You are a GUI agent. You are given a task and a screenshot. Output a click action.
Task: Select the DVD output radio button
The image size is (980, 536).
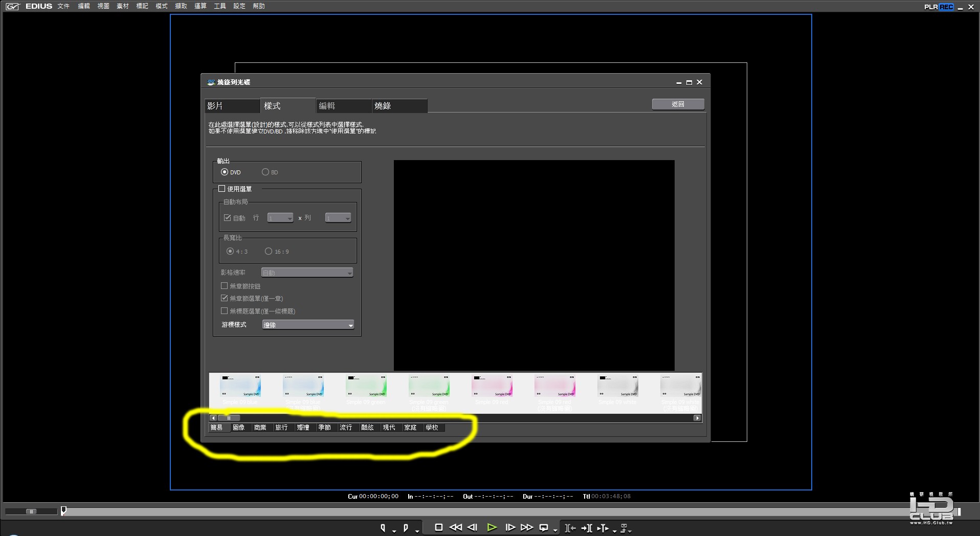(x=225, y=172)
